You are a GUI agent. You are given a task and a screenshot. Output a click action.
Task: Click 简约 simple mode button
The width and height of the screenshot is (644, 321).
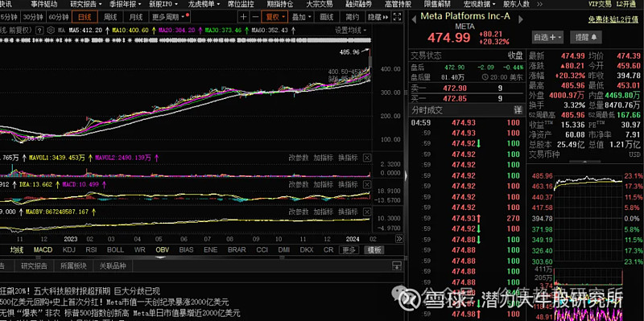(x=352, y=17)
